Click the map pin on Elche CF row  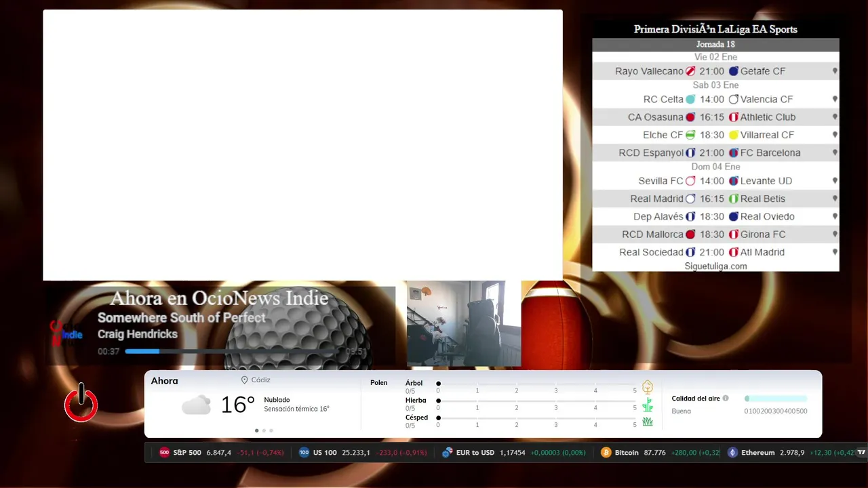pyautogui.click(x=835, y=135)
